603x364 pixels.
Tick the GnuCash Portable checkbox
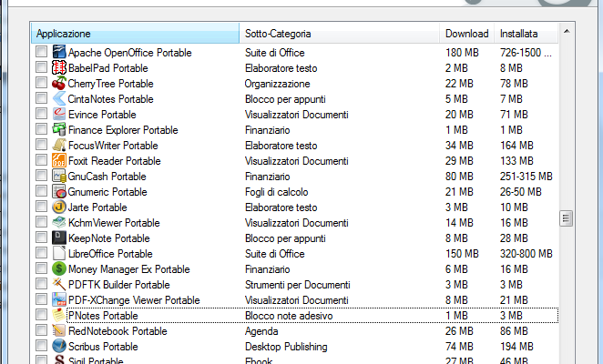tap(41, 176)
